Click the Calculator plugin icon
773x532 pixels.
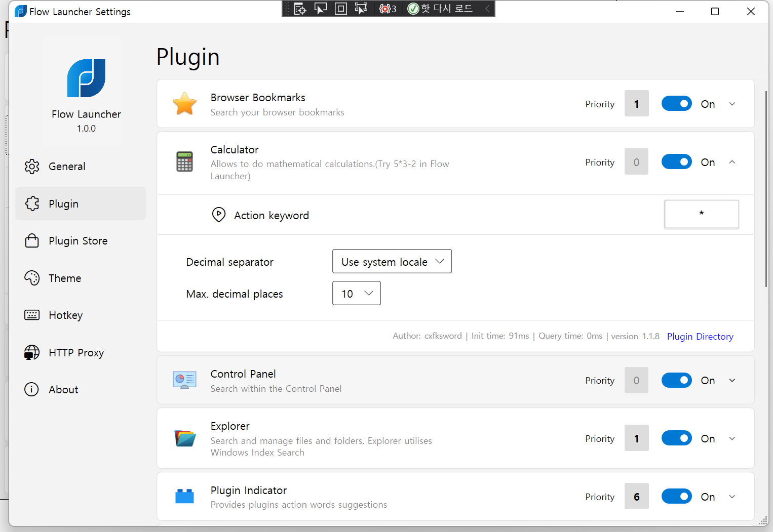point(184,162)
